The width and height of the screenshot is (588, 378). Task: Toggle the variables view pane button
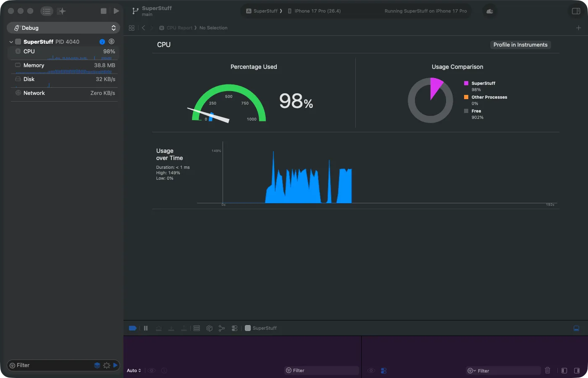tap(564, 371)
